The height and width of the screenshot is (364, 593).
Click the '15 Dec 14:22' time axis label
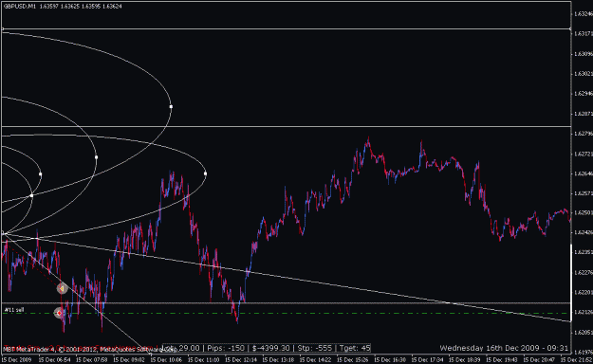315,359
